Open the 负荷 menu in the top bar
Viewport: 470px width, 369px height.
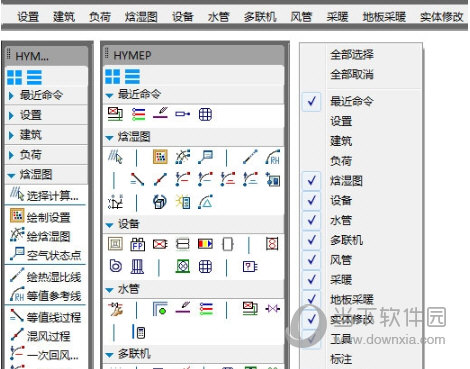(x=100, y=17)
